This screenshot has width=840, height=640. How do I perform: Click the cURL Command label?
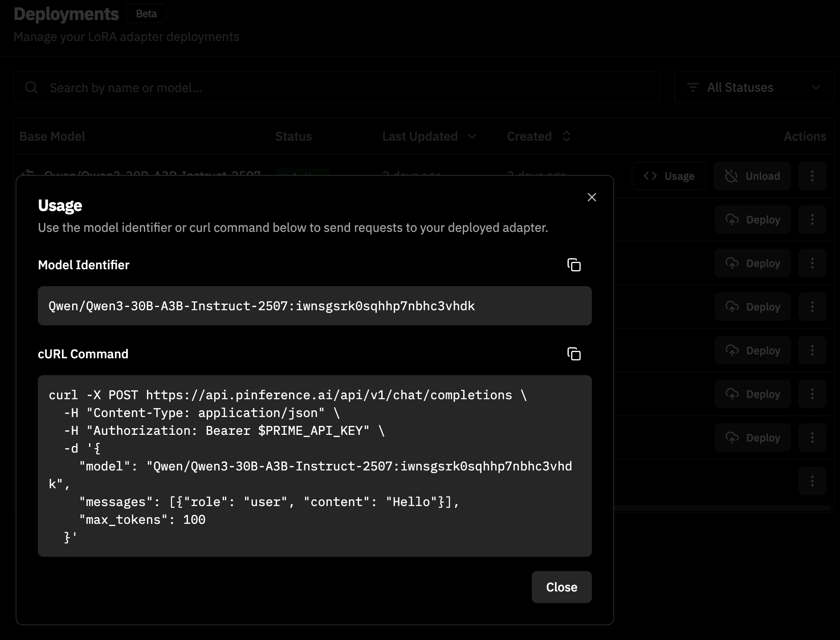83,354
